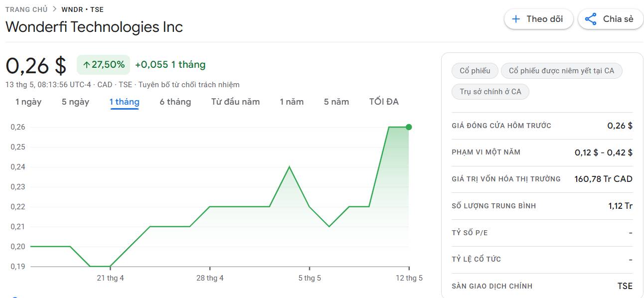This screenshot has height=298, width=644.
Task: Click the SÀN GIAO DỊCH CHÍNH label
Action: tap(492, 286)
